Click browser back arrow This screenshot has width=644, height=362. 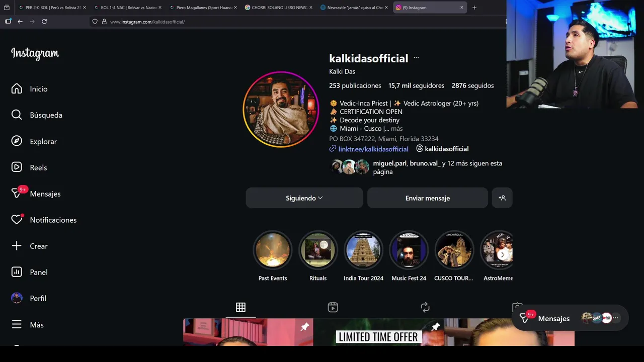(20, 22)
